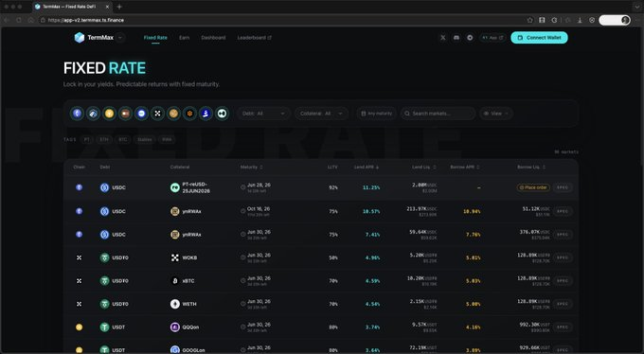
Task: Open the Dashboard tab
Action: coord(213,37)
